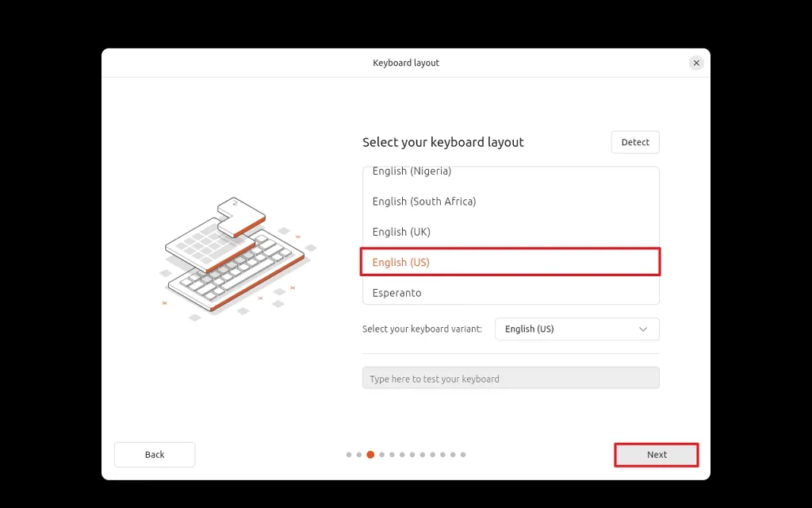Screen dimensions: 812x508
Task: Choose the Esperanto keyboard layout
Action: (397, 293)
